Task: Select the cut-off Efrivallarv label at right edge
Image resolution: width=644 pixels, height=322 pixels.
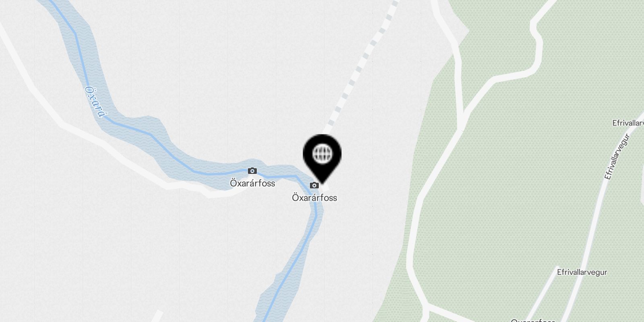Action: (x=628, y=123)
